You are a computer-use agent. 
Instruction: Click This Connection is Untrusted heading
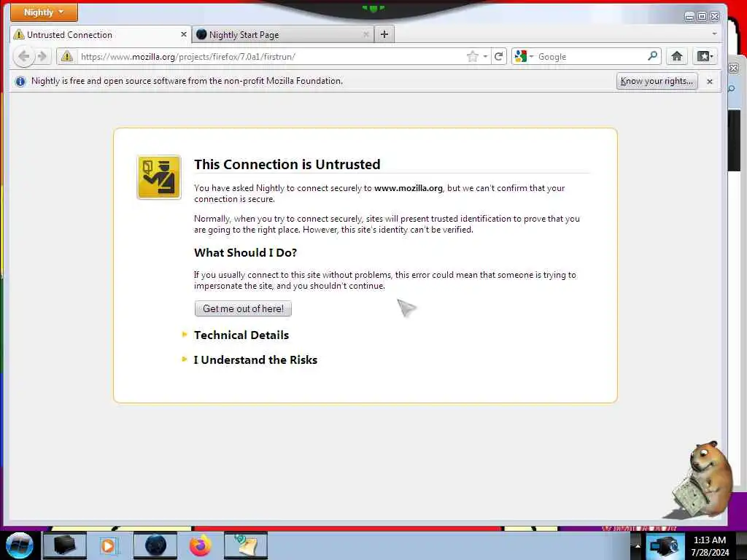coord(287,164)
